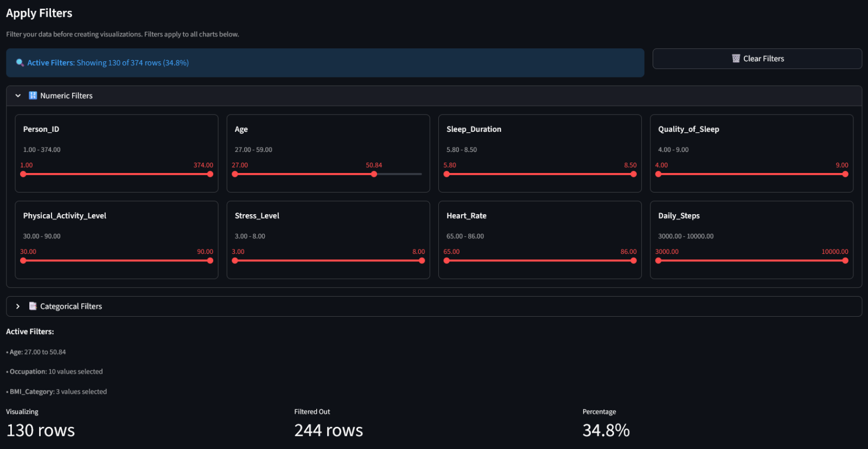Click the Categorical Filters document icon
This screenshot has height=449, width=868.
[33, 306]
